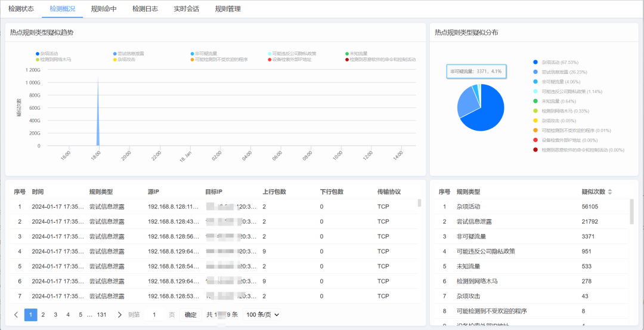
Task: Click the 21792 count in ranking table
Action: [590, 221]
